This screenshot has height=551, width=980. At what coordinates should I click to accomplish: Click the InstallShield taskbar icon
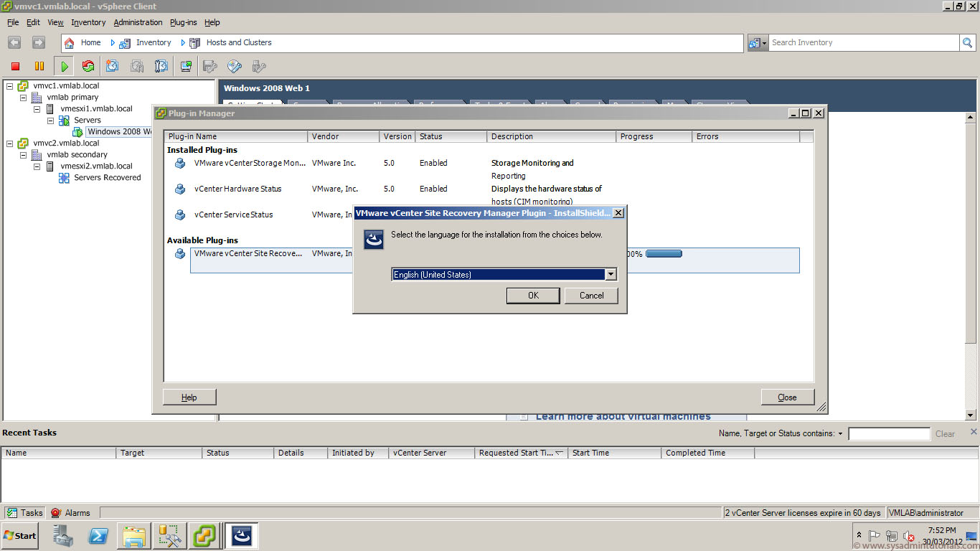coord(242,536)
